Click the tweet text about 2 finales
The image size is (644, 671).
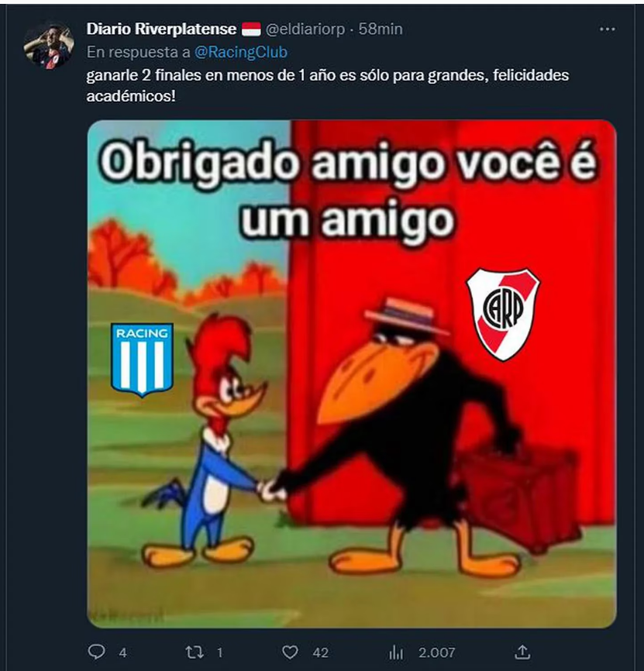point(328,85)
